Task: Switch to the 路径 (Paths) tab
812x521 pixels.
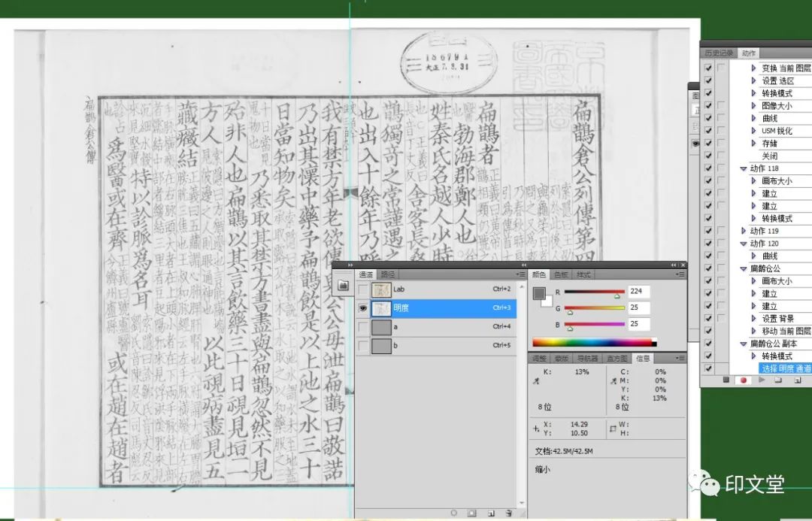Action: [387, 274]
